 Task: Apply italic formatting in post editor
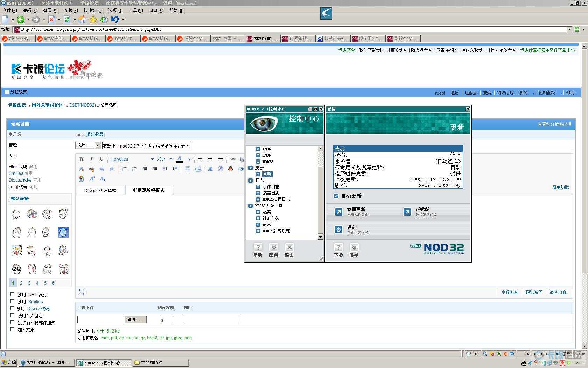click(91, 159)
